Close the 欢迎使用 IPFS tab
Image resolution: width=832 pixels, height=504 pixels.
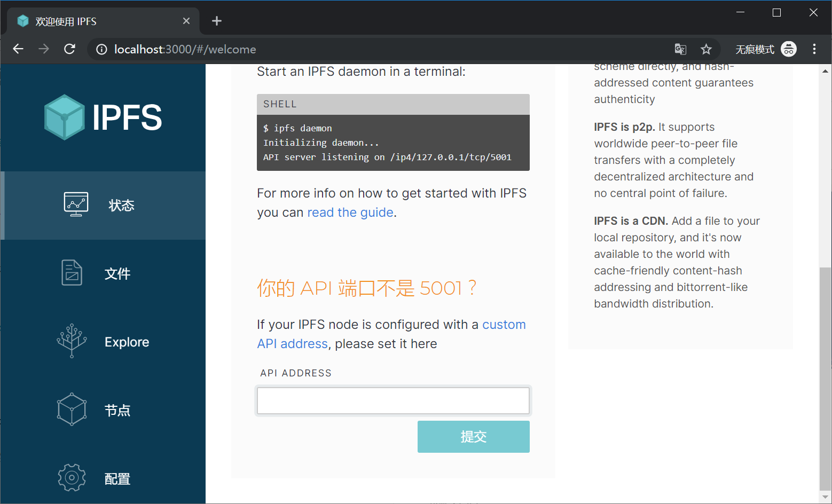[186, 21]
